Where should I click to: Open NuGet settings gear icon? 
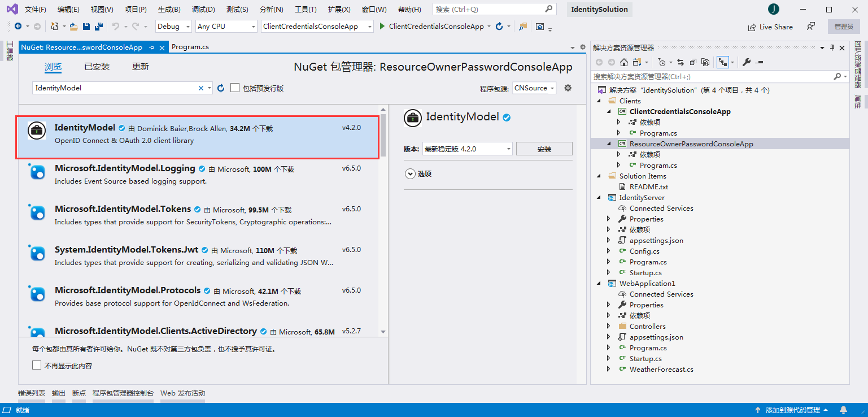[x=568, y=88]
